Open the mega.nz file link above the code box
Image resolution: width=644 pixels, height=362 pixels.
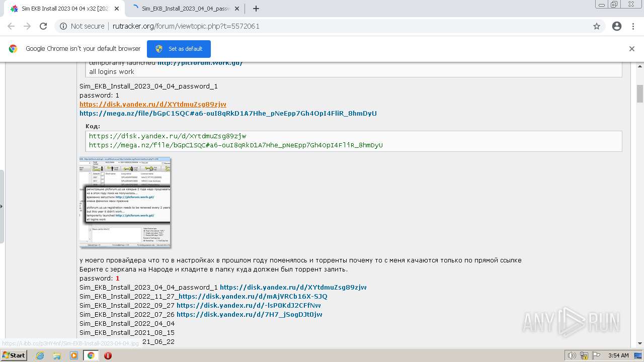point(228,113)
